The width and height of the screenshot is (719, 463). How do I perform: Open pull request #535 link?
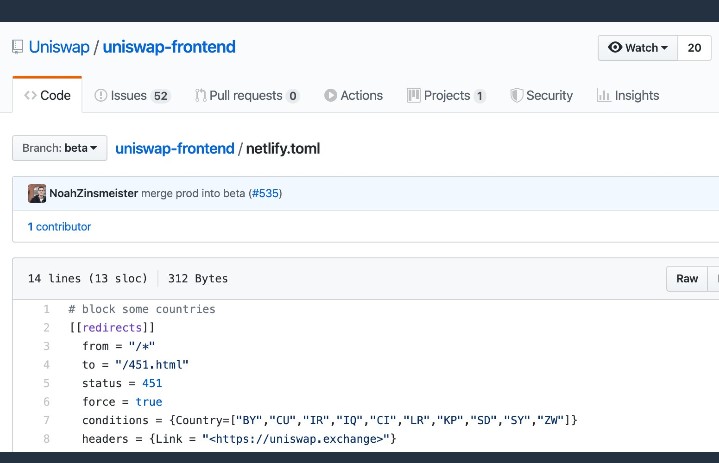pyautogui.click(x=265, y=193)
